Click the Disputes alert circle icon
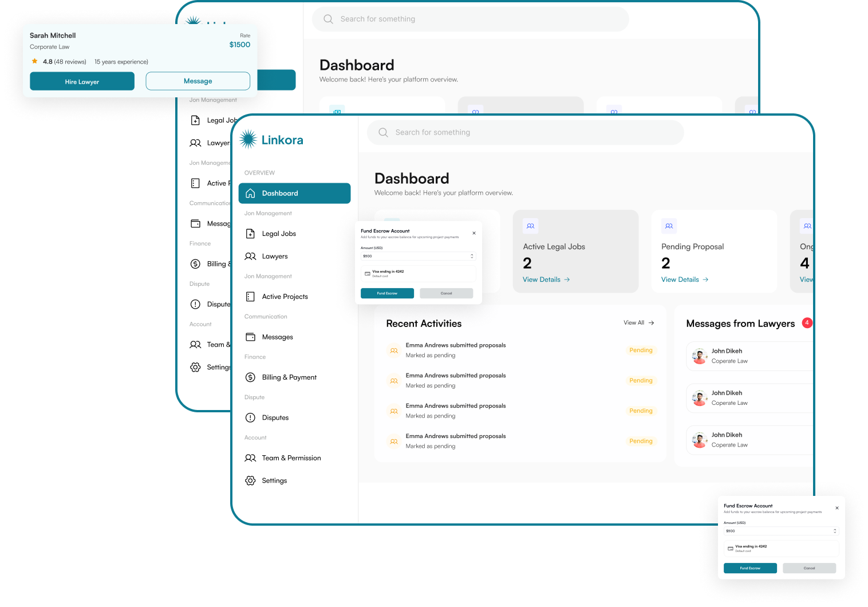The height and width of the screenshot is (607, 868). 250,417
